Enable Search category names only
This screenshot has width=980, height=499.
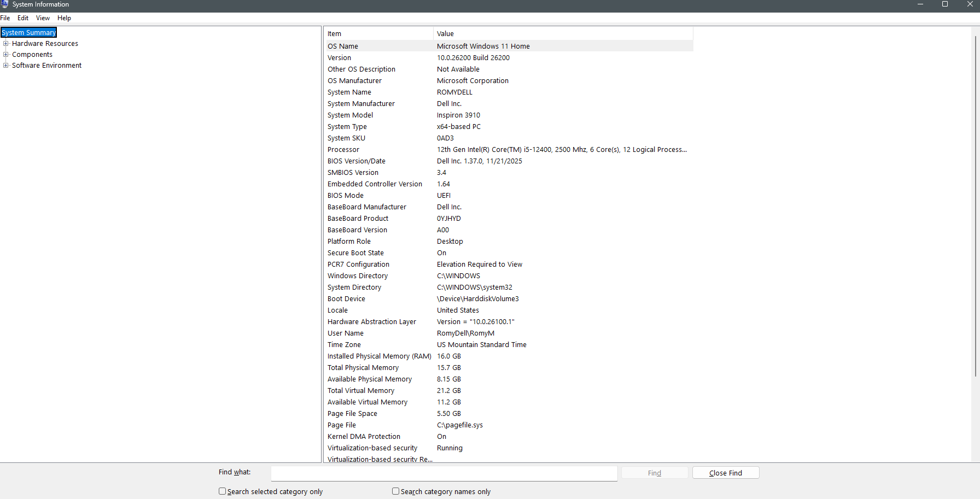pos(395,491)
